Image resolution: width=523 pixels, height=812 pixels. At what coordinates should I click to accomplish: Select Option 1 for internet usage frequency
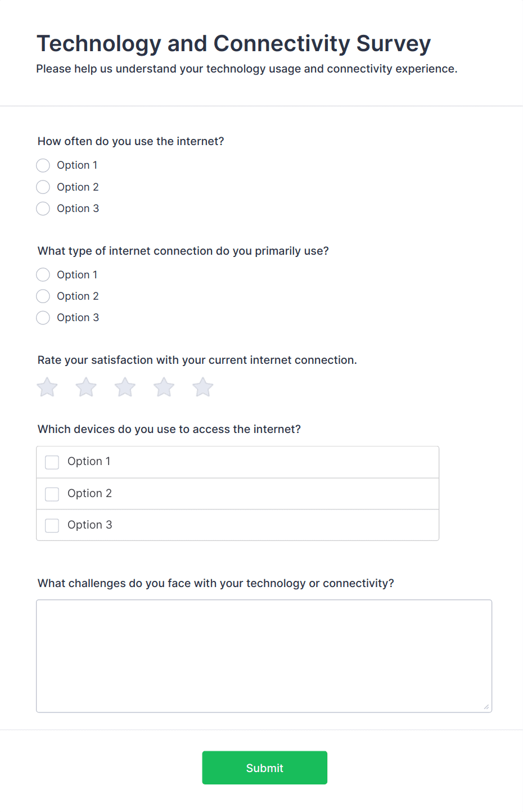click(x=43, y=165)
